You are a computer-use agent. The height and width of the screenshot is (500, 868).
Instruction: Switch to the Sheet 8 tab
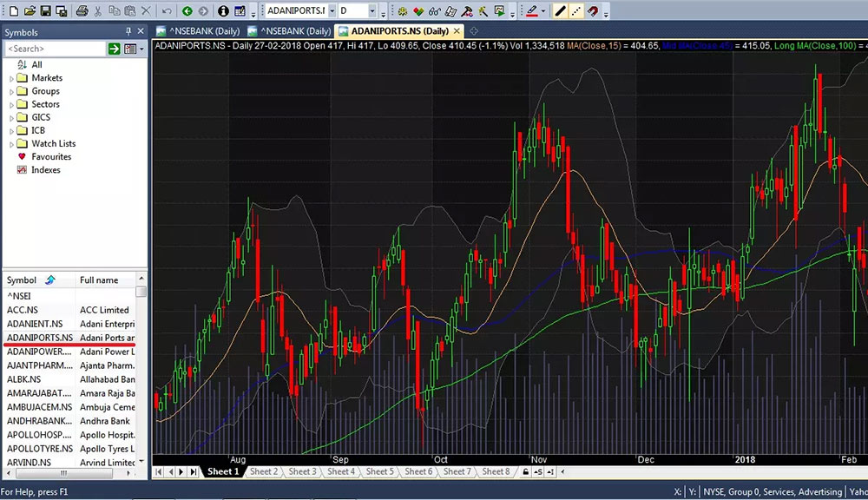tap(496, 471)
